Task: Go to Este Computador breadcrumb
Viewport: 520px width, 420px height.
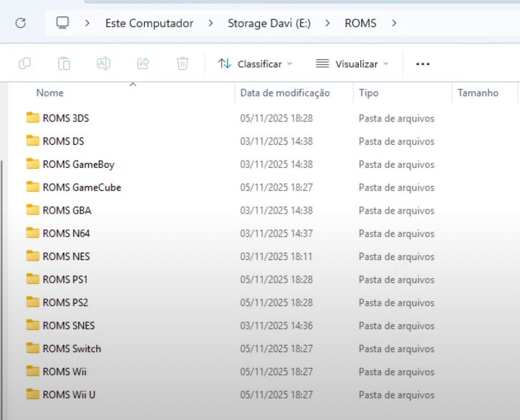Action: pos(149,23)
